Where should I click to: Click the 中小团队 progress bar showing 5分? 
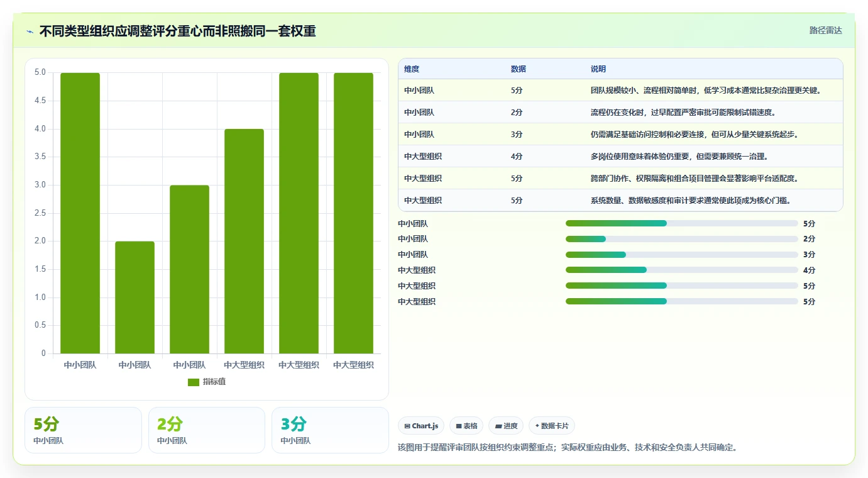[x=682, y=223]
